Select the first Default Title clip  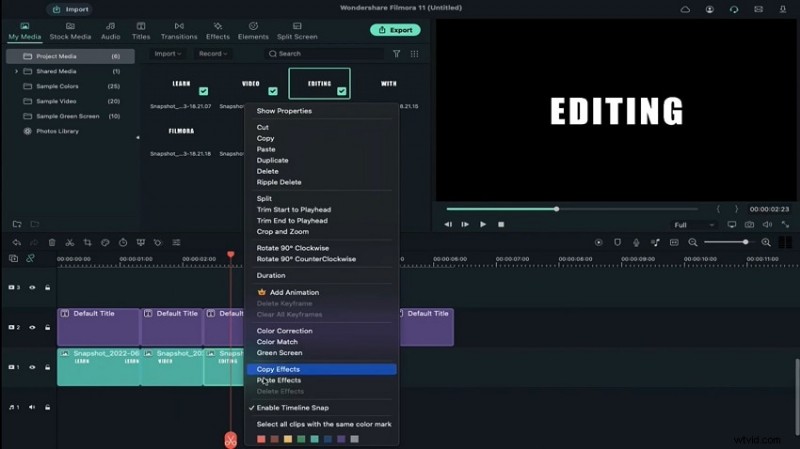98,327
